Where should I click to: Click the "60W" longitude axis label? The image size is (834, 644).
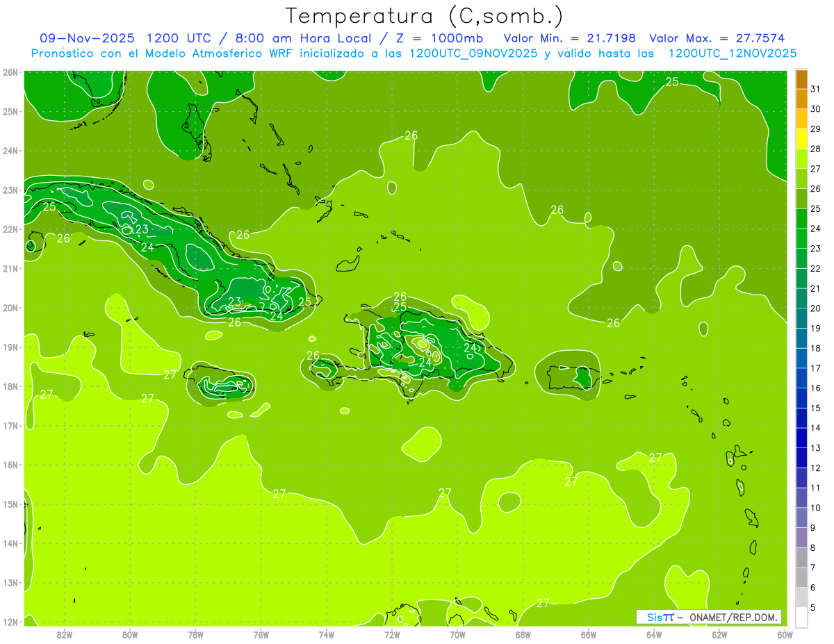pyautogui.click(x=785, y=634)
